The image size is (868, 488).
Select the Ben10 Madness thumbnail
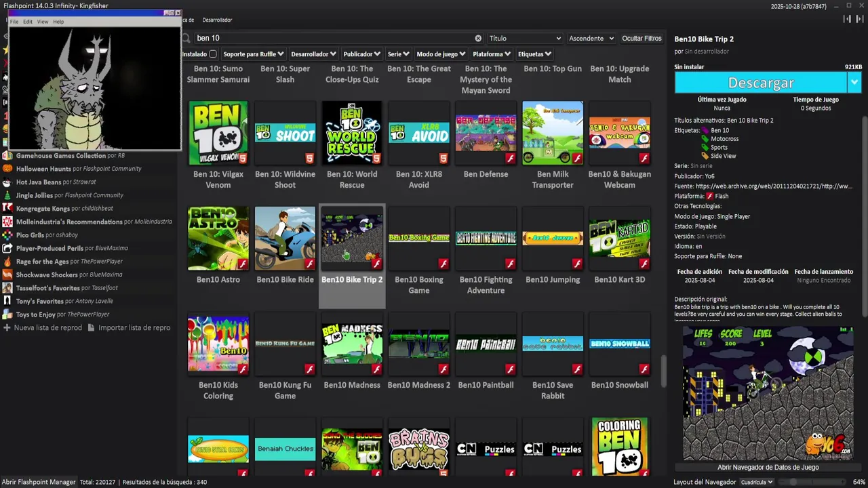352,344
